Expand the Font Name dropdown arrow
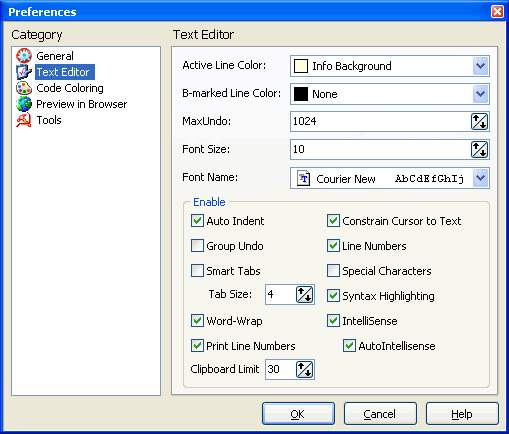This screenshot has width=509, height=434. 480,178
